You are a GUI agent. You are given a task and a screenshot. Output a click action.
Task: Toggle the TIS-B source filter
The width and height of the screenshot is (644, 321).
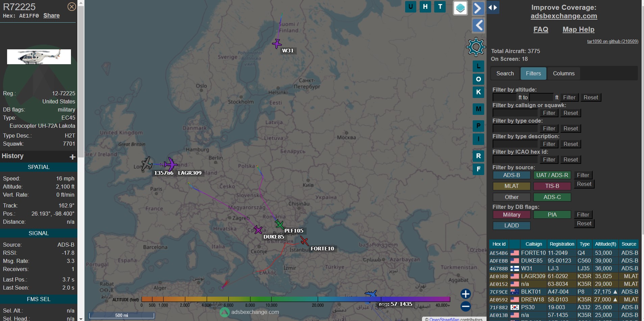(x=552, y=186)
